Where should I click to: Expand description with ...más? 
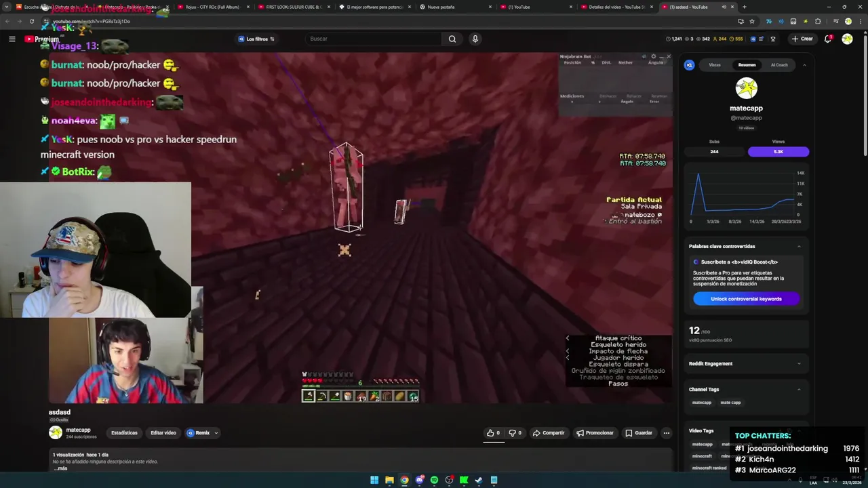60,468
